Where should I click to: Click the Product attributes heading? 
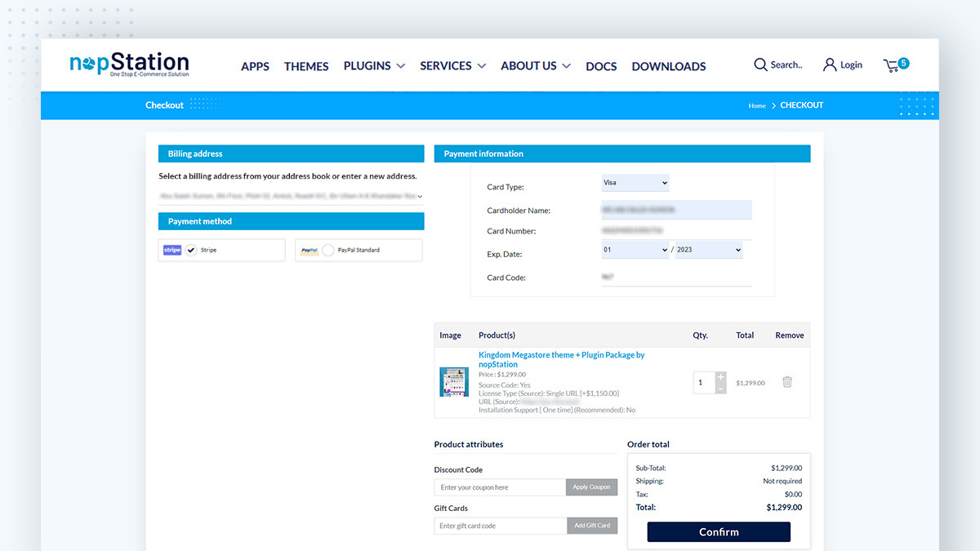(x=469, y=444)
